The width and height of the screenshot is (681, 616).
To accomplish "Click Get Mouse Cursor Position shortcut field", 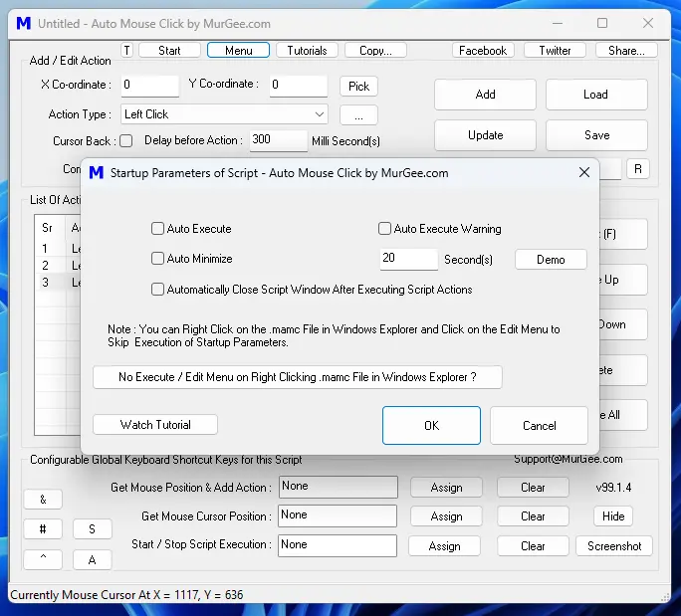I will pyautogui.click(x=338, y=515).
